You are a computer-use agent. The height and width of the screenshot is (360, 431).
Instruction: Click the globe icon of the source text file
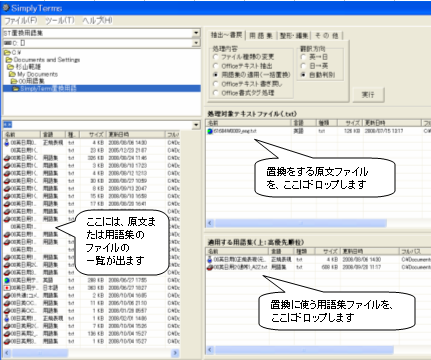coord(210,131)
